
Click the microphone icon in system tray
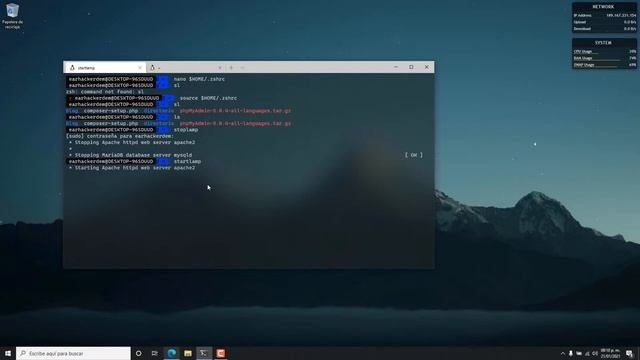(571, 353)
